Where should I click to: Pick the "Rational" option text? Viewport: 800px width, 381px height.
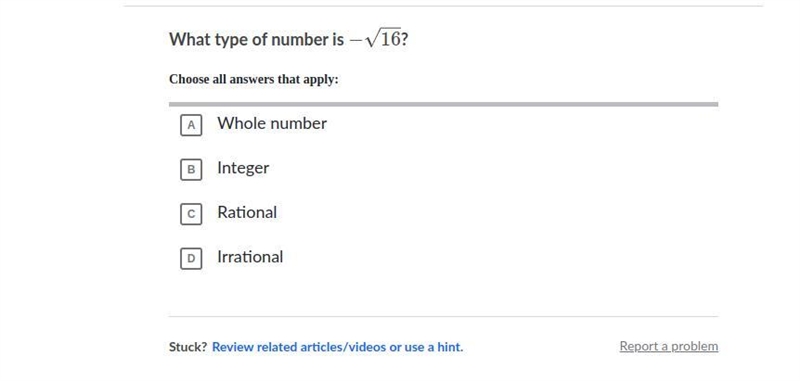point(247,212)
